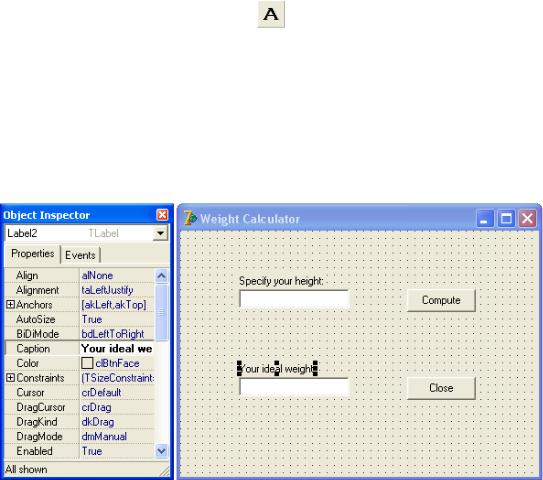Select the AutoSize property name
The image size is (543, 480).
[36, 319]
